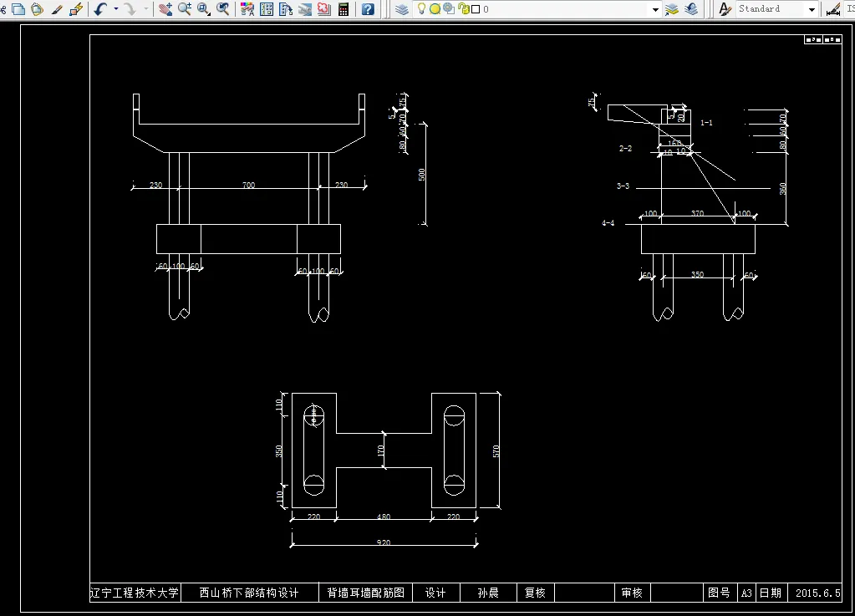Screen dimensions: 855x616
Task: Click layer 0 color swatch
Action: coord(476,8)
